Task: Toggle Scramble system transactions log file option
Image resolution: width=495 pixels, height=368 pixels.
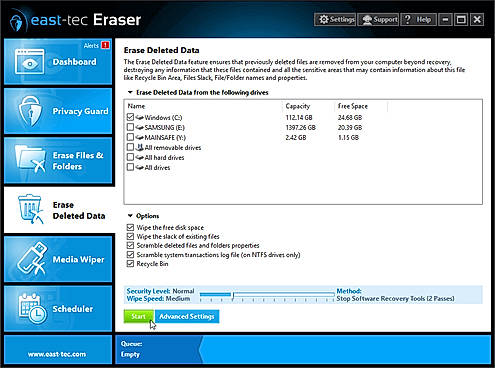Action: pos(130,255)
